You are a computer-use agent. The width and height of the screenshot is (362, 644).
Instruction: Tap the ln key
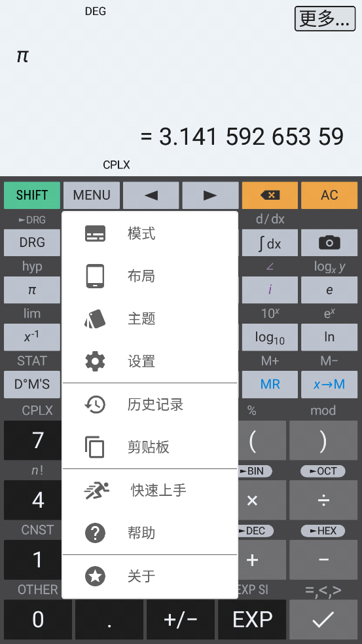pos(329,337)
